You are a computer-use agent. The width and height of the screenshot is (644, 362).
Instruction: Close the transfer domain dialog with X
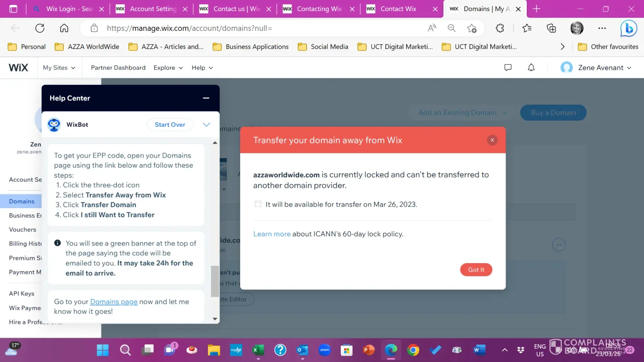click(x=492, y=140)
